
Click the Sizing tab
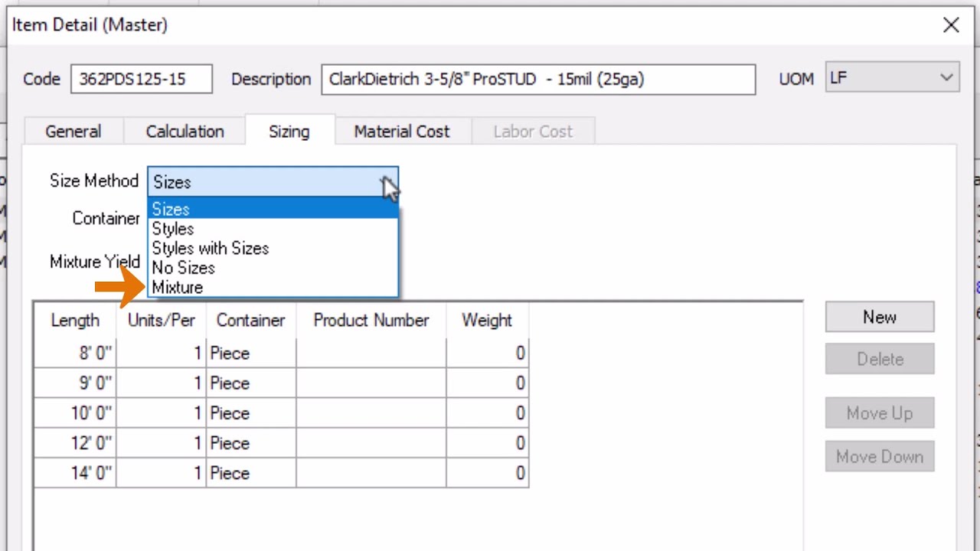pos(289,132)
